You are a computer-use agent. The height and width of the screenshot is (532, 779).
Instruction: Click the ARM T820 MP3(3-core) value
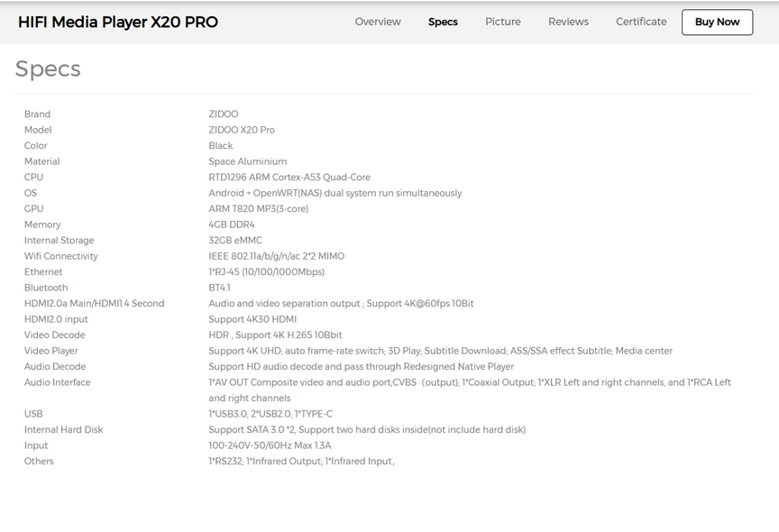259,208
